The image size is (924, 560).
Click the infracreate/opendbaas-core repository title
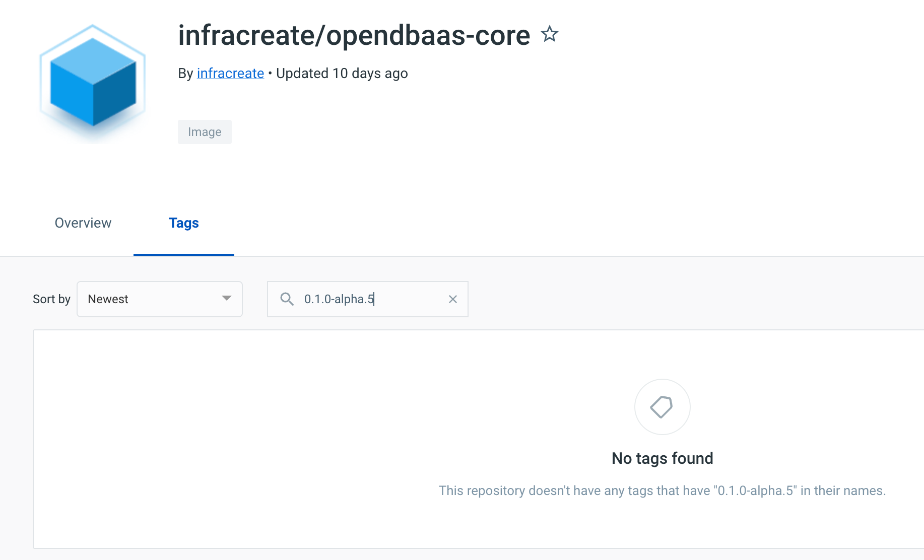pos(353,35)
